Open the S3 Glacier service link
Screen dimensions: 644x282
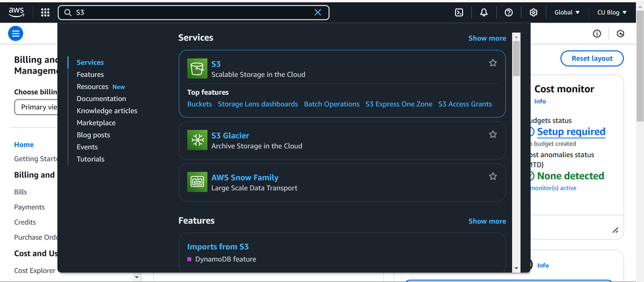click(230, 135)
